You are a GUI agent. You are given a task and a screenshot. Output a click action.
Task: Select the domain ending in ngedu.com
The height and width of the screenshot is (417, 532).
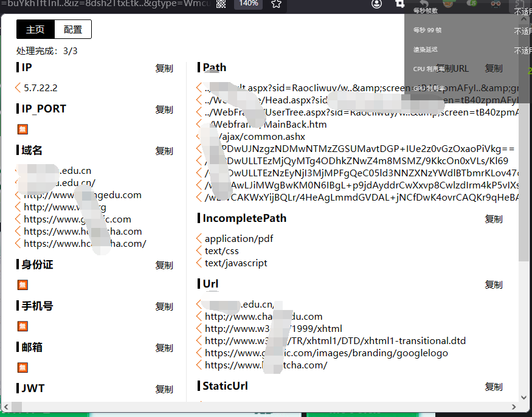83,195
